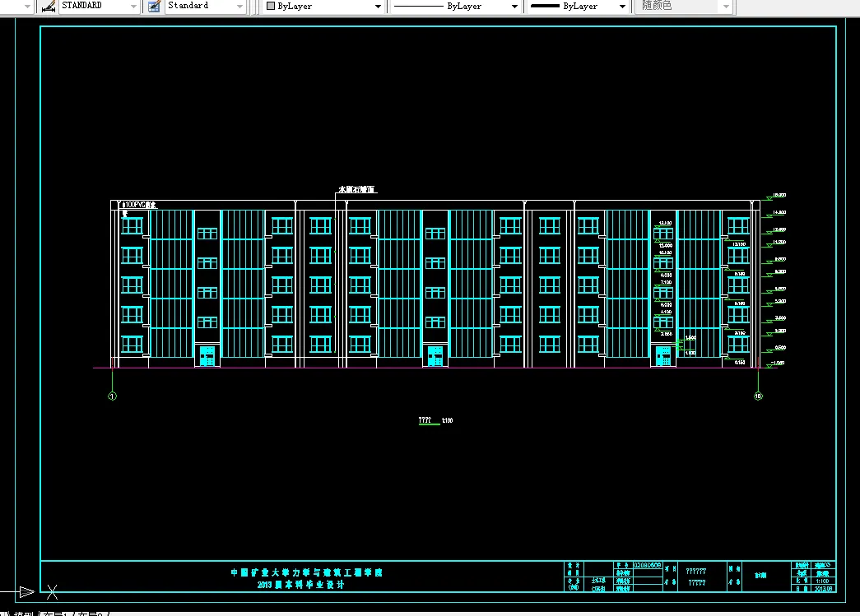The image size is (860, 616).
Task: Open the ByLayer lineweight dropdown
Action: (622, 7)
